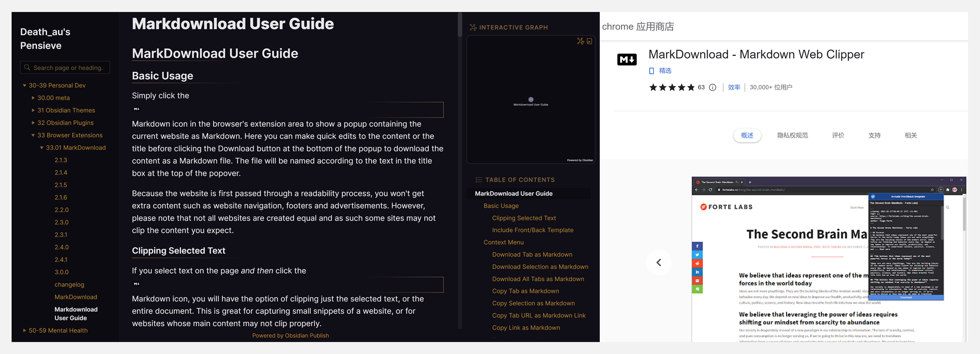The height and width of the screenshot is (354, 980).
Task: Open the changelog note
Action: click(69, 284)
